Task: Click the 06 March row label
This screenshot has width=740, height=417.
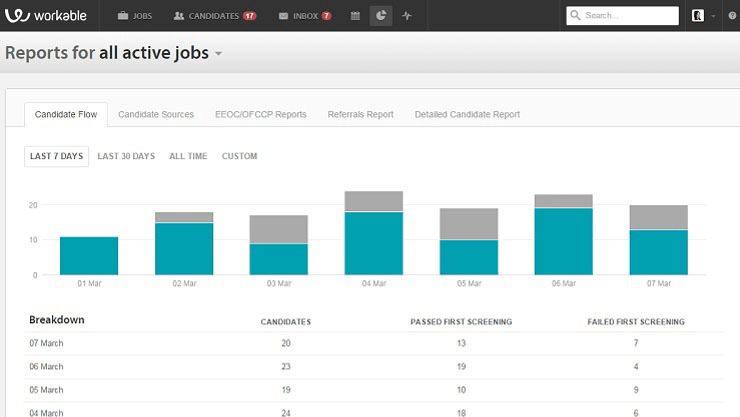Action: click(x=46, y=367)
